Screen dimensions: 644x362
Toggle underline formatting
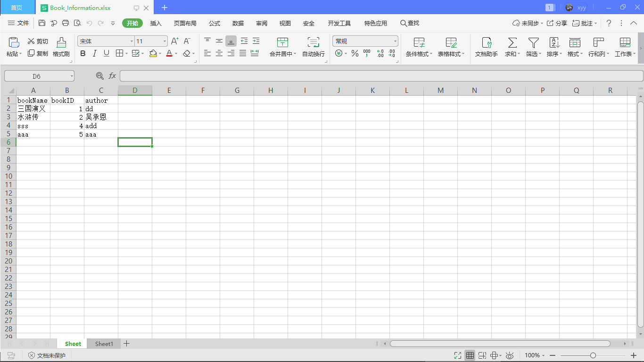(107, 54)
